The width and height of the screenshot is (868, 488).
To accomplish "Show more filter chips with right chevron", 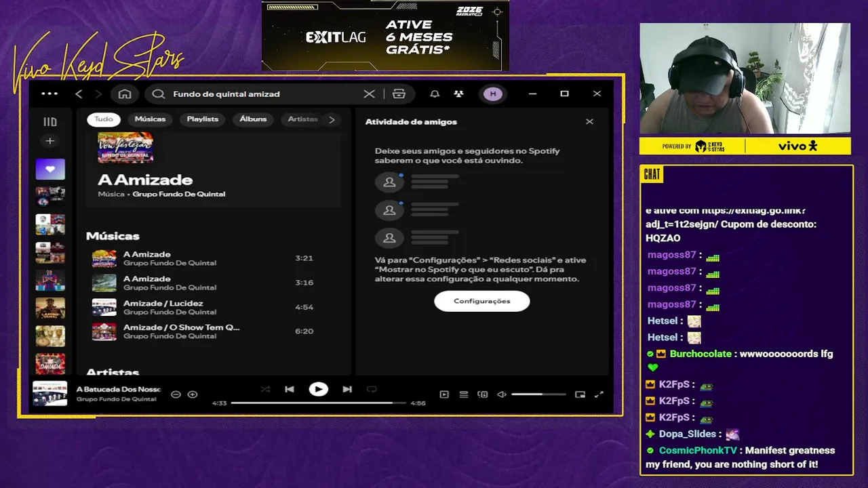I will [332, 119].
